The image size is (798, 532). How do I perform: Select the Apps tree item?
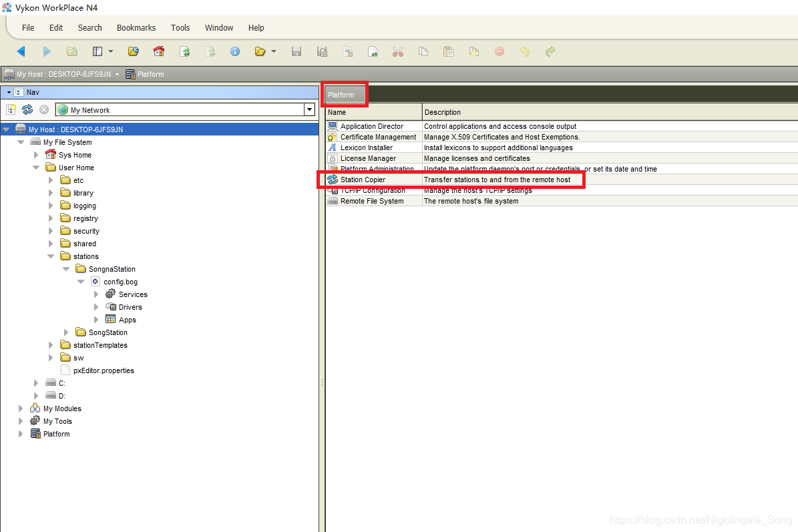point(121,320)
